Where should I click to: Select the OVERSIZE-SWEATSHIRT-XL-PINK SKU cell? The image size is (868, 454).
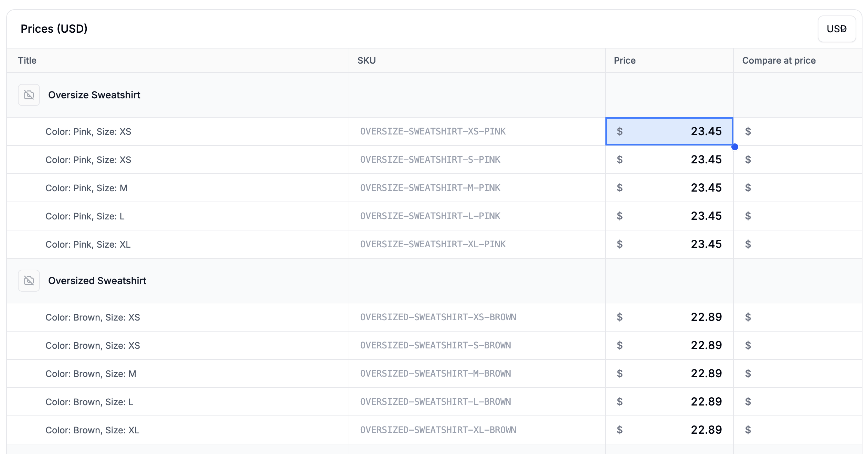tap(433, 244)
